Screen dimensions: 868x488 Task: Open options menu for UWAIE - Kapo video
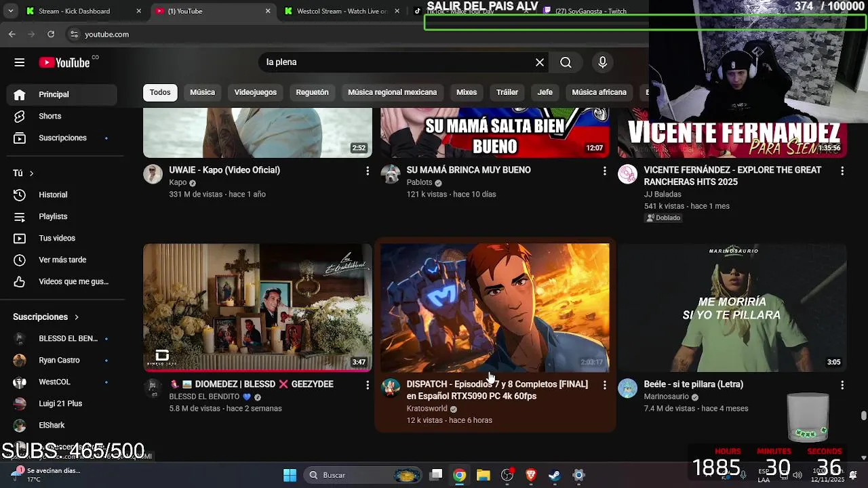pyautogui.click(x=368, y=171)
